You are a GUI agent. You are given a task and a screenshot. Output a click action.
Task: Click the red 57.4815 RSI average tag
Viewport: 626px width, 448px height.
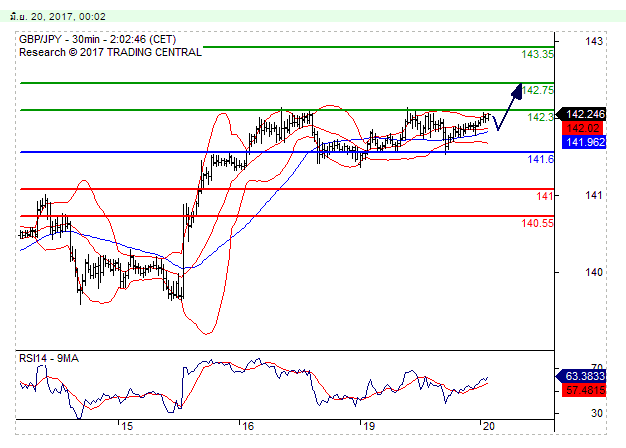(584, 390)
